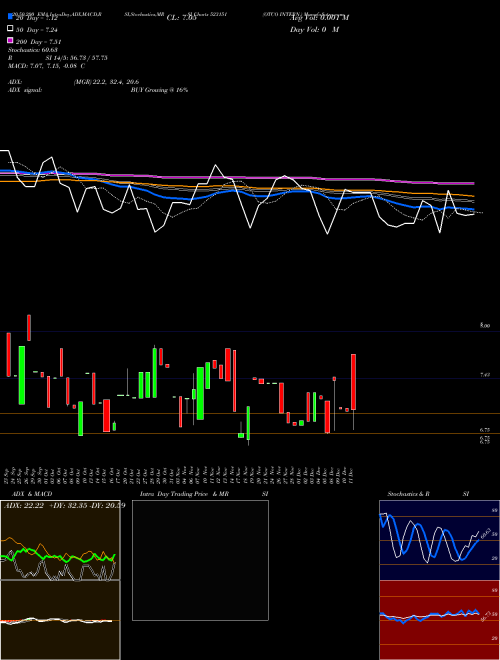Viewport: 500px width, 660px height.
Task: Click the 'Day Vol: 0 M' label
Action: click(x=314, y=29)
